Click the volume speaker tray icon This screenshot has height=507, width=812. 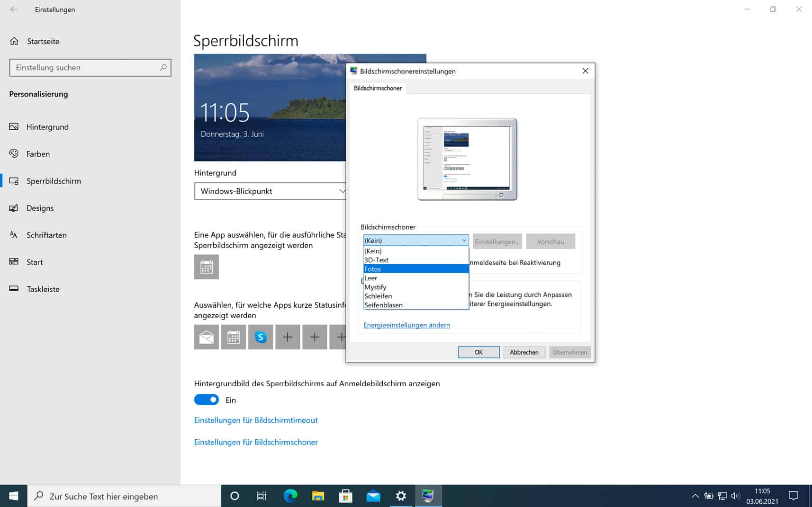(735, 496)
